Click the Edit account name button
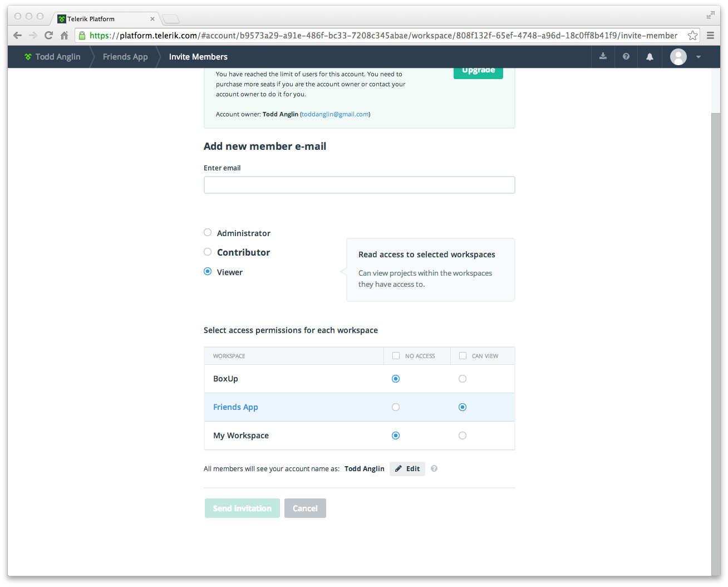The image size is (728, 587). pyautogui.click(x=407, y=469)
